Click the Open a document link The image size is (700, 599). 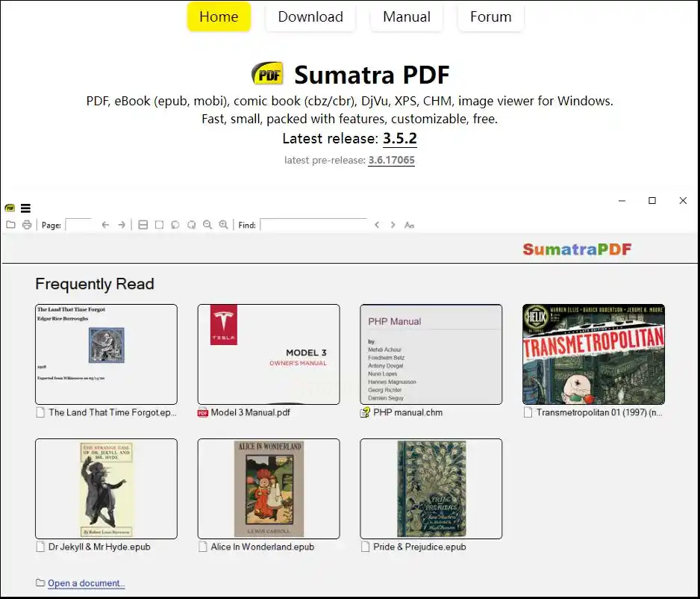[86, 583]
